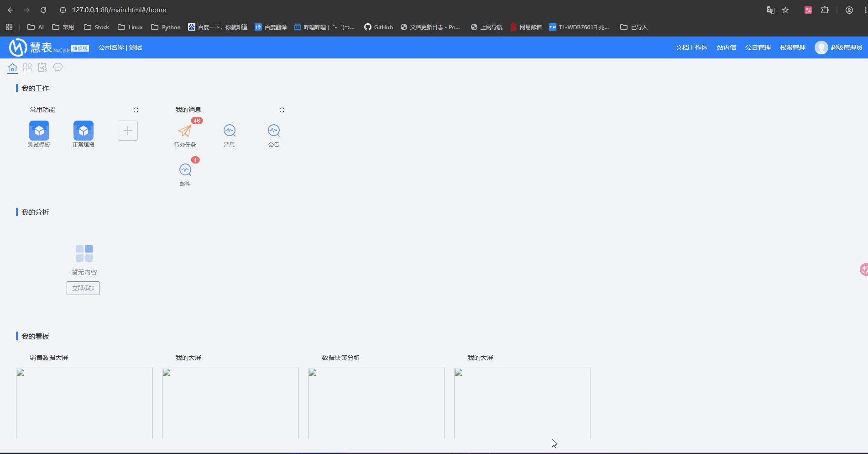Open the 常用 bookmark folder
This screenshot has width=868, height=454.
(63, 27)
